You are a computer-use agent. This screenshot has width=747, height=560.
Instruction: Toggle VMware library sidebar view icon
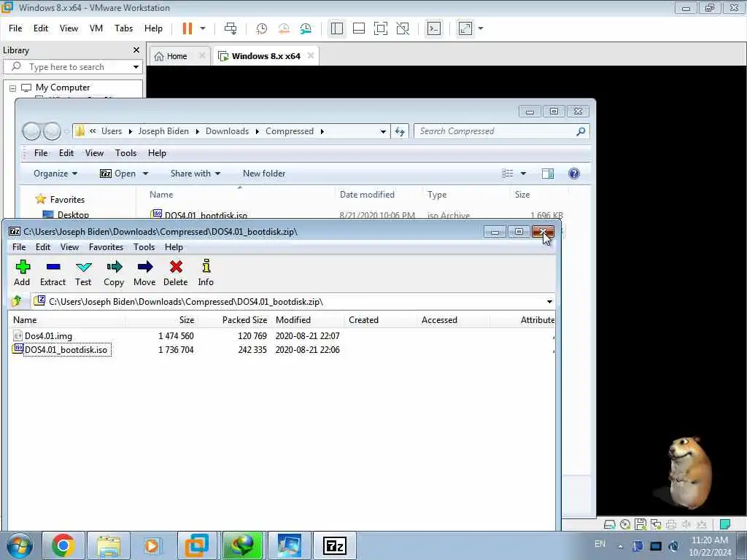[337, 28]
